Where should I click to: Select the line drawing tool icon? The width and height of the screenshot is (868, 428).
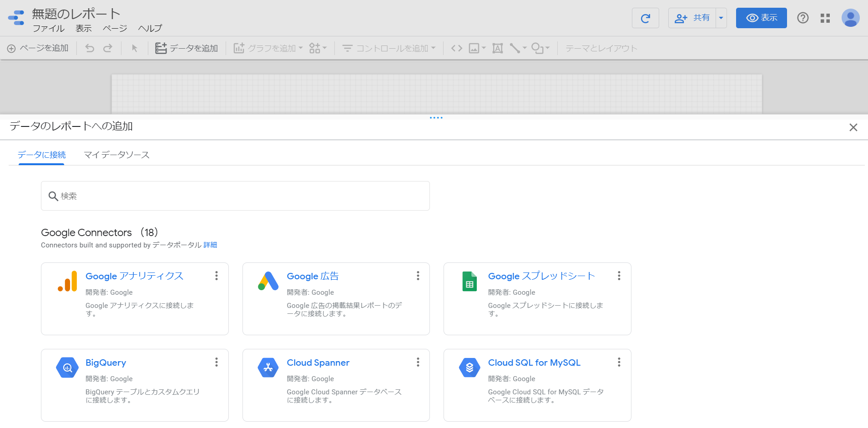pos(515,48)
